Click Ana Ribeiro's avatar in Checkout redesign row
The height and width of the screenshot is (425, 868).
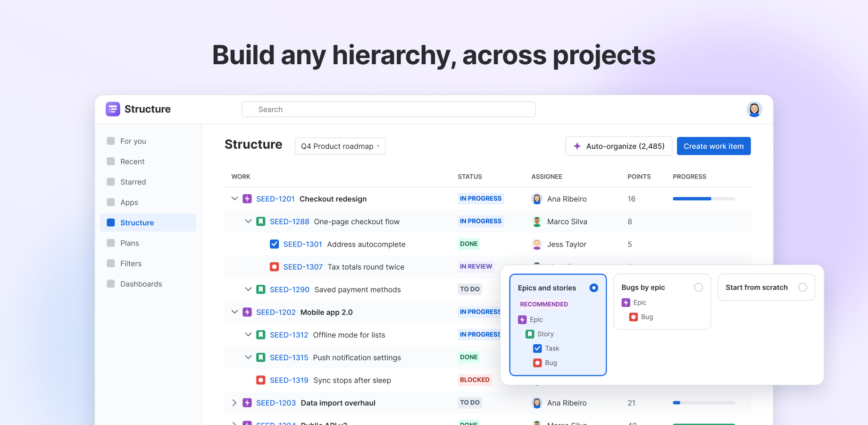(537, 199)
